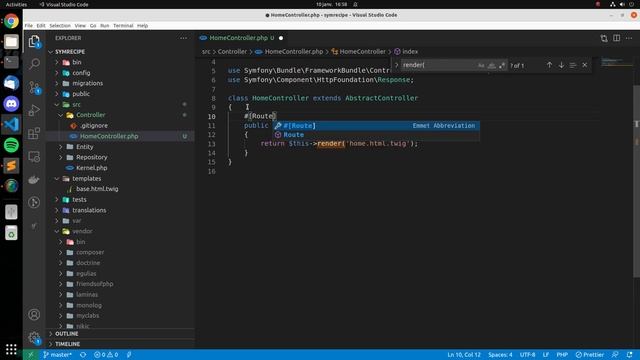Open the Selection menu
This screenshot has height=360, width=640.
click(60, 26)
